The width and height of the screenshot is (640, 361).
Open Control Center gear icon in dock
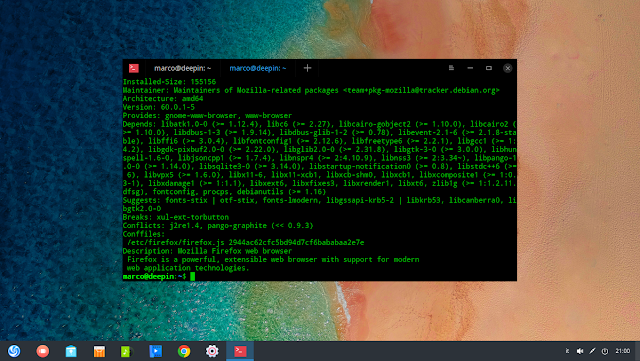(212, 351)
